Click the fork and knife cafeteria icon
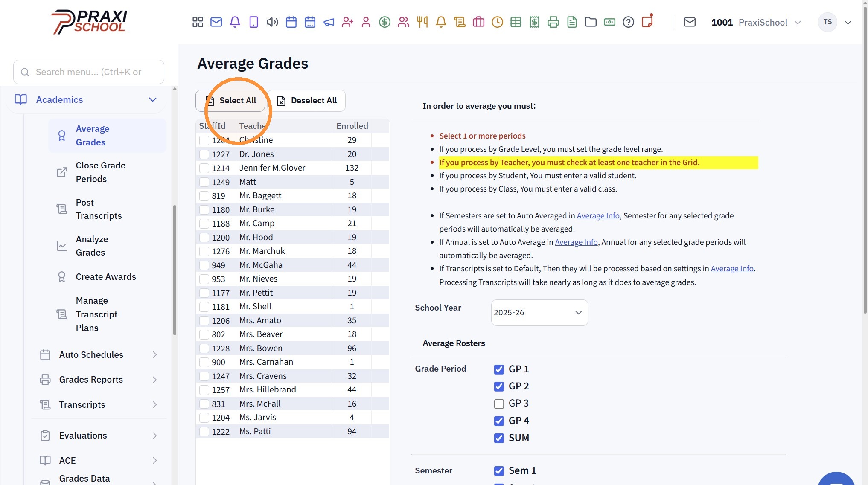868x485 pixels. (x=422, y=22)
